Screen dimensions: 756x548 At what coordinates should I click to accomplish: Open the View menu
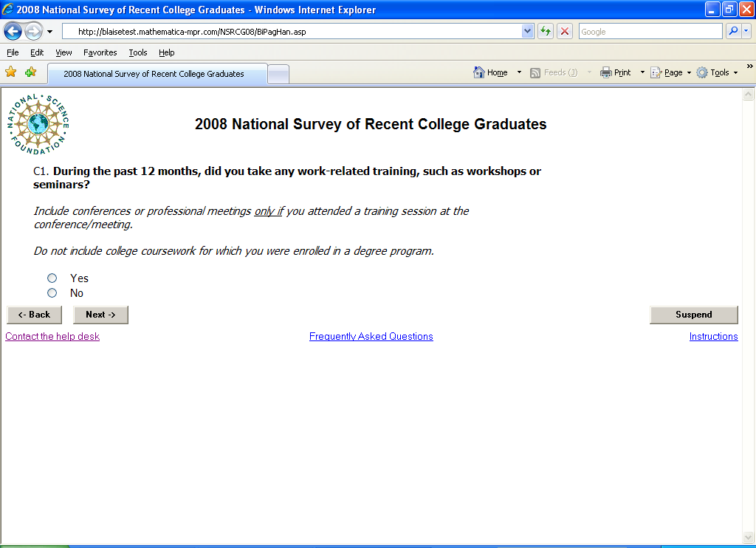(x=63, y=52)
